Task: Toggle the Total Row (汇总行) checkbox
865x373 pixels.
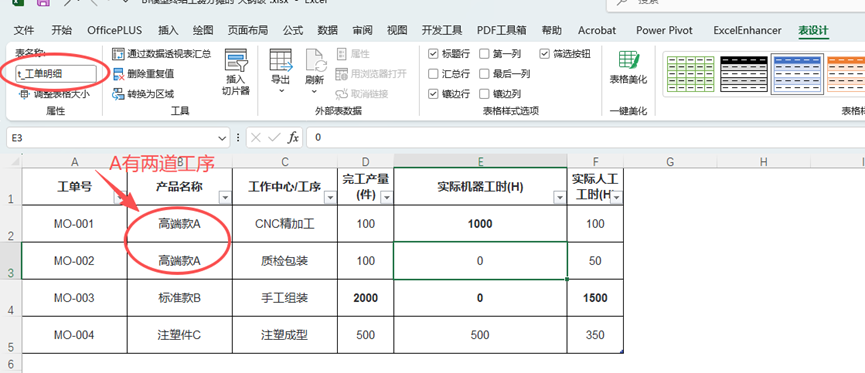Action: [434, 74]
